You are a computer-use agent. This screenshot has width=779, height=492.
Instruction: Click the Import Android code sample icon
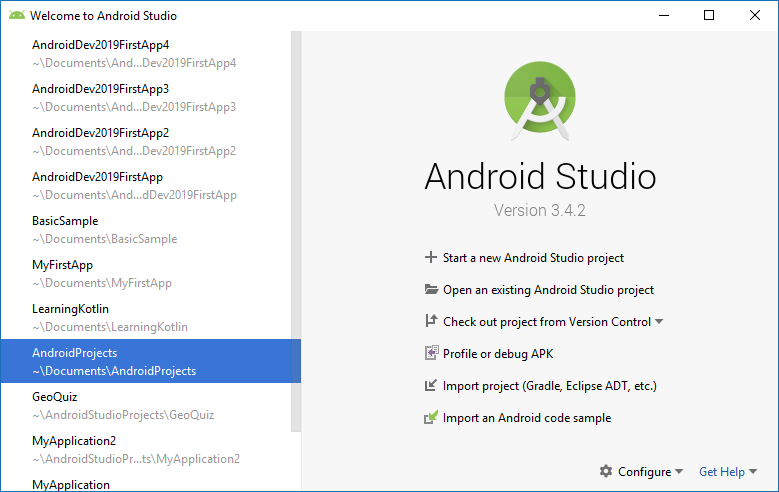coord(431,417)
